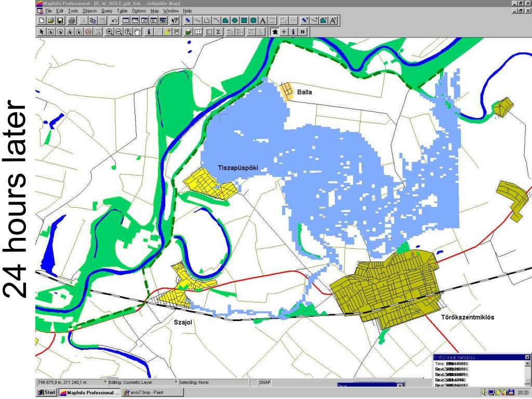Choose the Radius Select circle tool

[x=60, y=32]
